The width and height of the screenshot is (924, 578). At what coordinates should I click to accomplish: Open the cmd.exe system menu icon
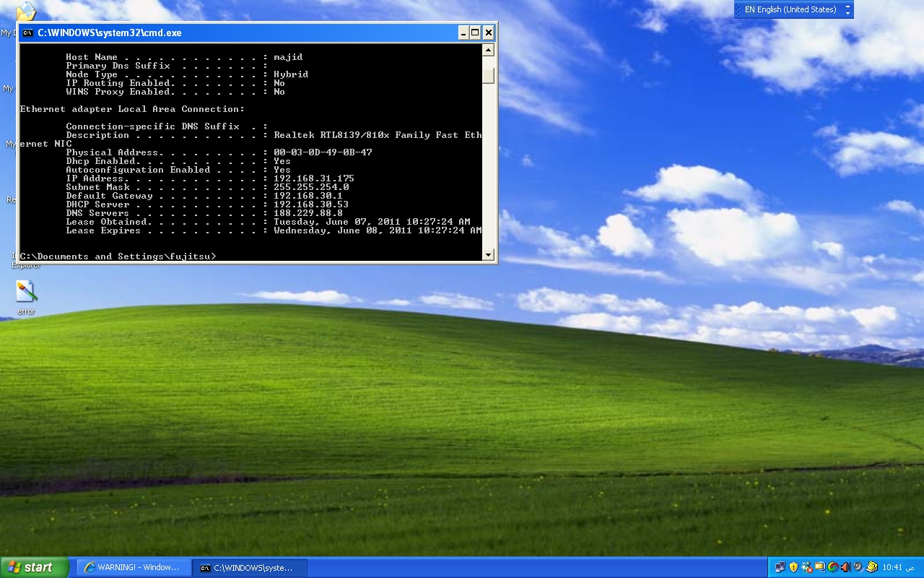click(x=27, y=33)
